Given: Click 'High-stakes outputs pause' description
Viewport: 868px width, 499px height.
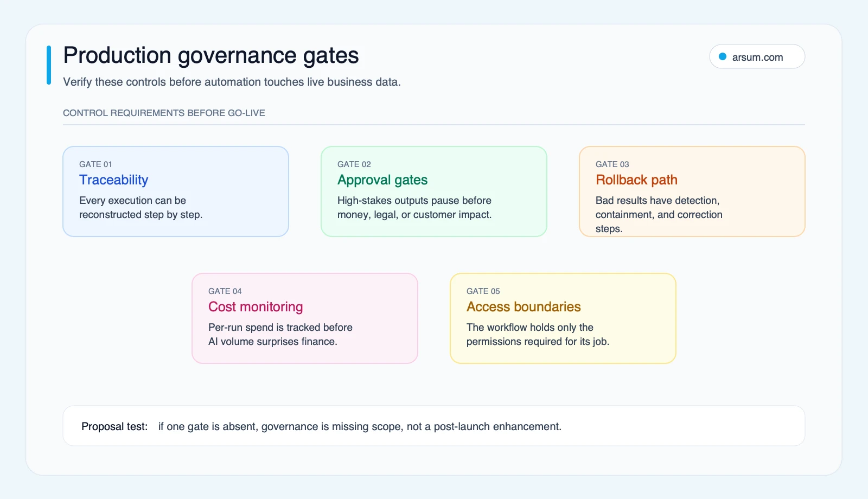Looking at the screenshot, I should click(414, 208).
